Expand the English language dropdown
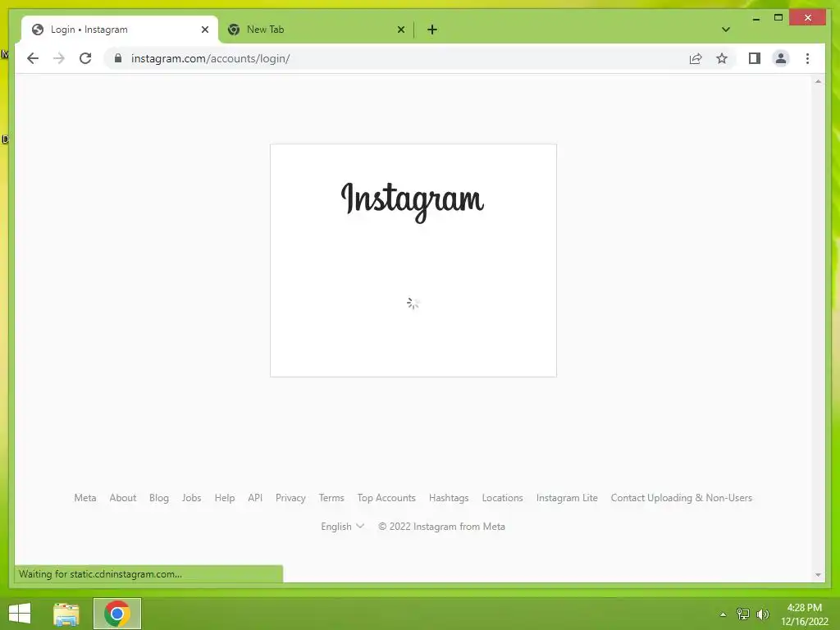The width and height of the screenshot is (840, 630). pyautogui.click(x=342, y=527)
